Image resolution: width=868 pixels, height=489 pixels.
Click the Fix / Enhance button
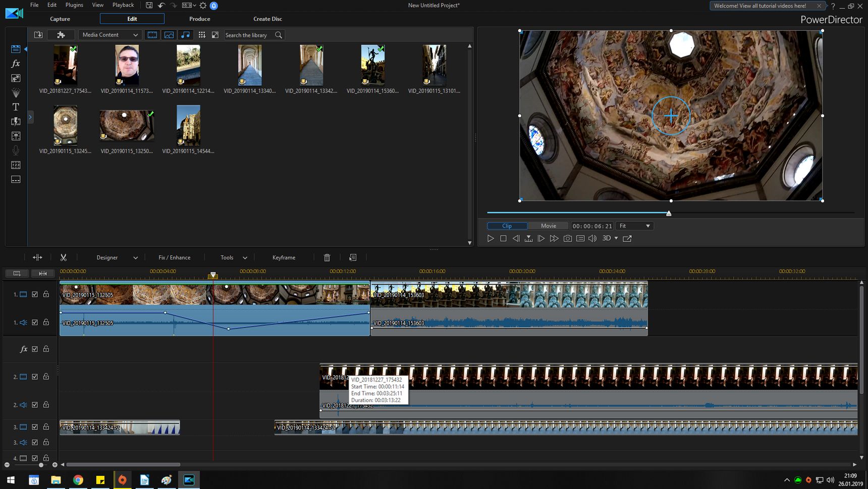click(175, 258)
